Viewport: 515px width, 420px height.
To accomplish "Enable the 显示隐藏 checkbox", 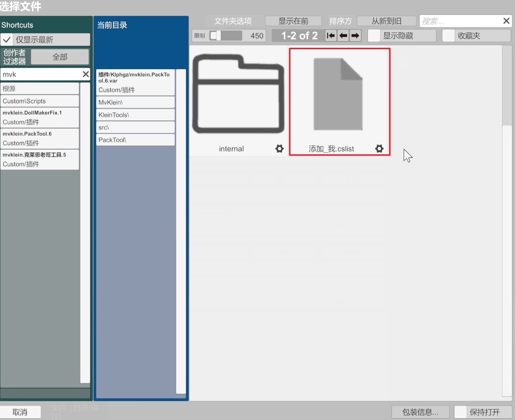I will pyautogui.click(x=374, y=36).
